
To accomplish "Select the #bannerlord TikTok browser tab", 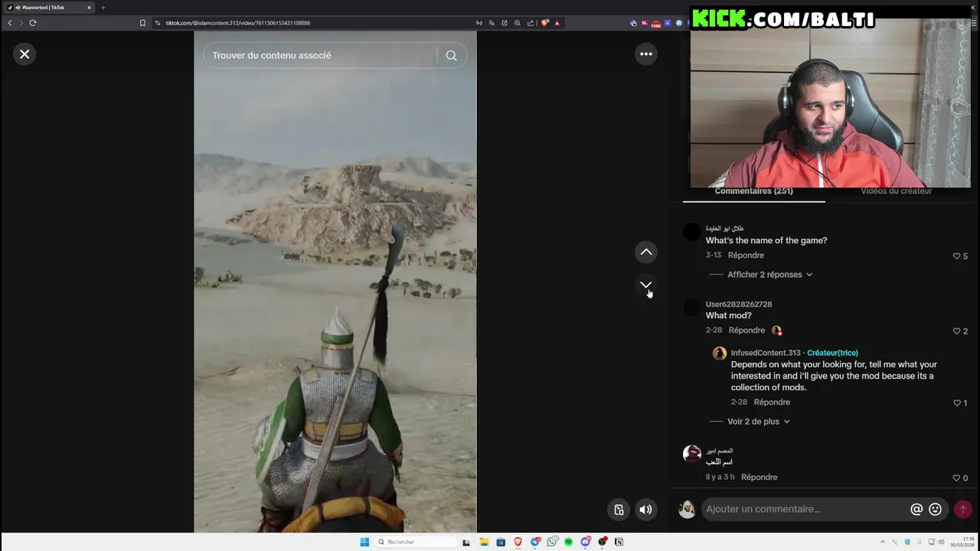I will pyautogui.click(x=47, y=8).
